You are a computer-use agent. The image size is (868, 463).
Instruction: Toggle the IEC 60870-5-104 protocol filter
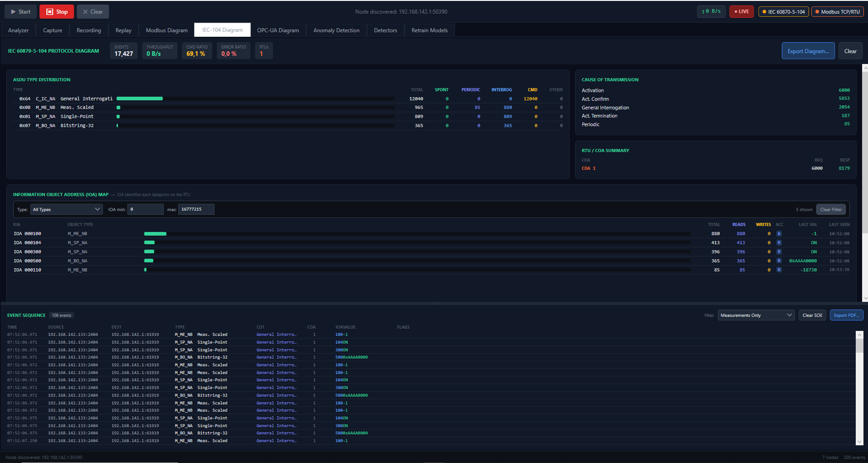click(784, 12)
